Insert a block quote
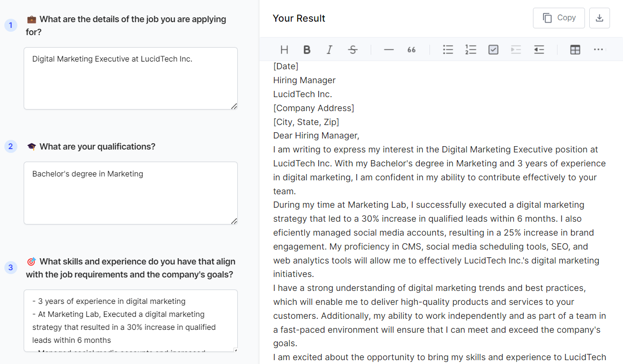623x364 pixels. (x=411, y=50)
